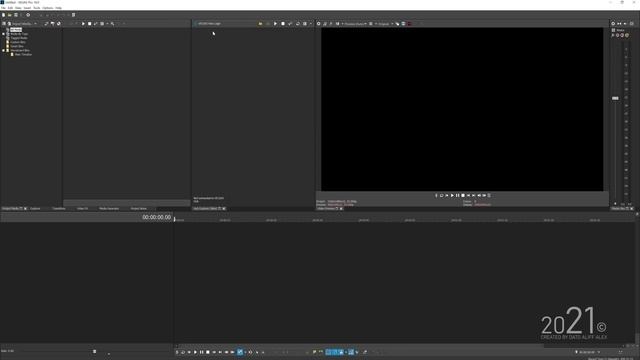Switch to the Media Generators tab
This screenshot has height=360, width=640.
pyautogui.click(x=109, y=209)
